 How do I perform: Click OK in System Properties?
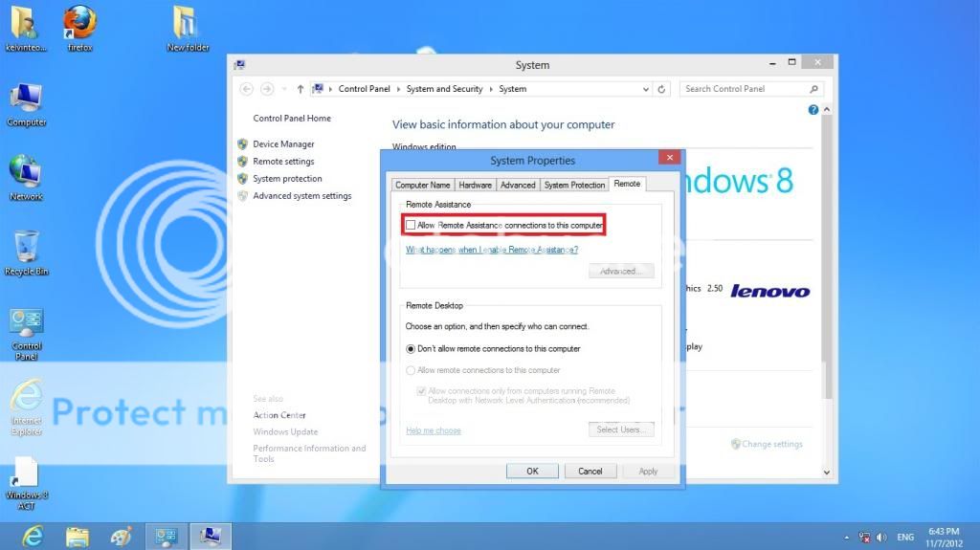[532, 471]
